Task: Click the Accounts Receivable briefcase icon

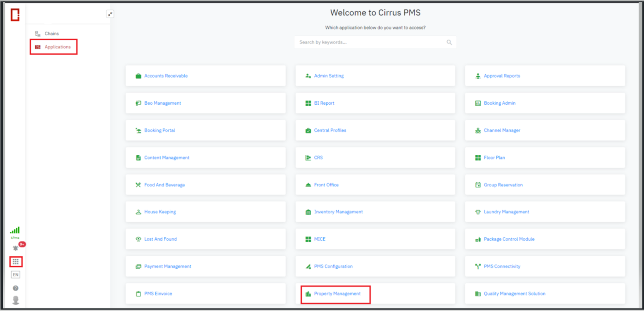Action: coord(138,76)
